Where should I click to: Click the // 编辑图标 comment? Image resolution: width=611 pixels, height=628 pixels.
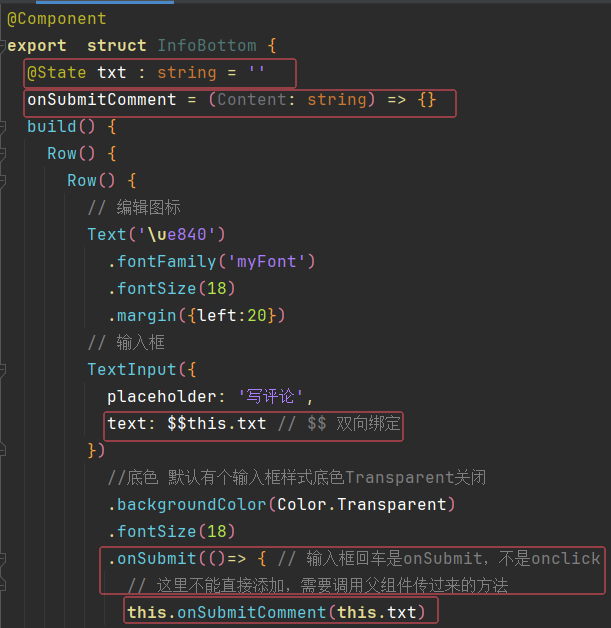point(134,208)
